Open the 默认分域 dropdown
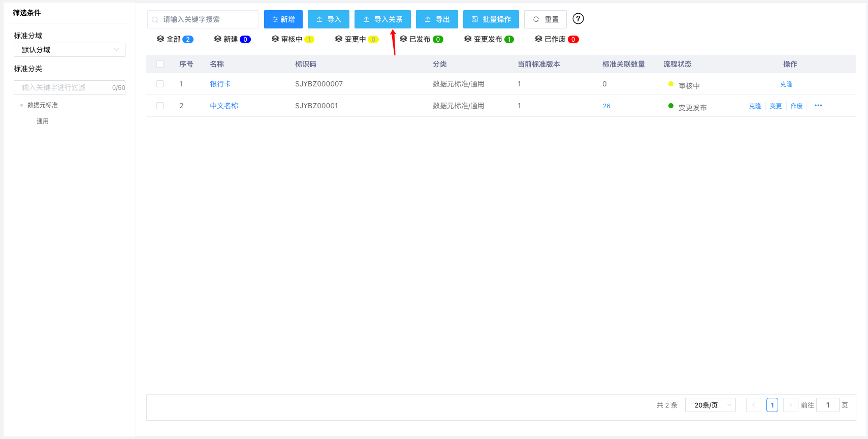The width and height of the screenshot is (868, 439). click(x=70, y=50)
